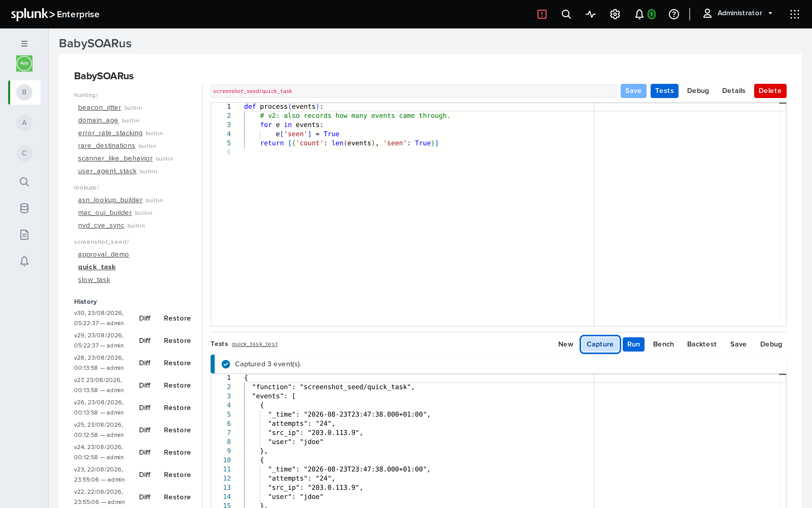The width and height of the screenshot is (812, 508).
Task: Toggle the blue Tests button
Action: pyautogui.click(x=664, y=91)
